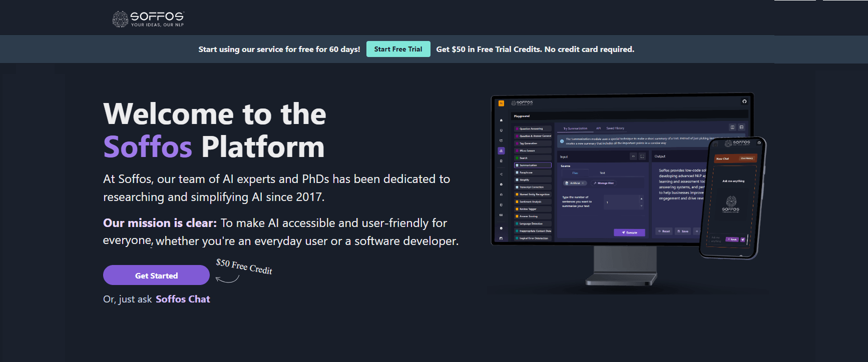This screenshot has height=362, width=868.
Task: Click "Get $50 in Free Trial Credits" banner text
Action: (535, 49)
